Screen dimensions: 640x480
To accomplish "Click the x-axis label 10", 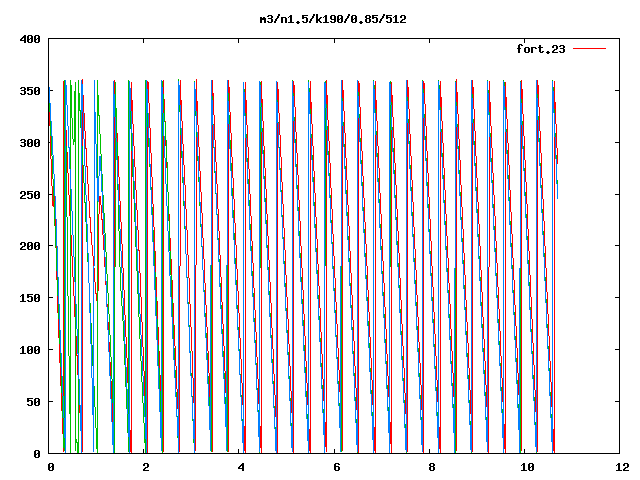I will (x=527, y=467).
